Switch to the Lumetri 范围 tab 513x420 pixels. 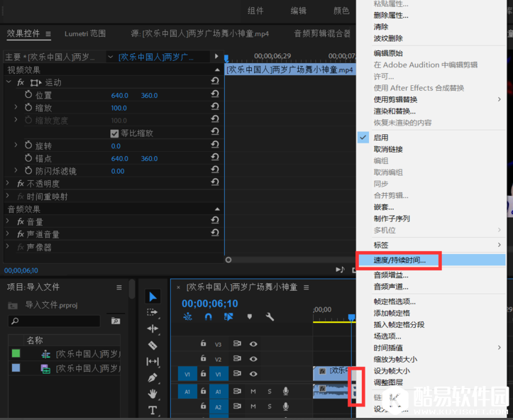85,33
